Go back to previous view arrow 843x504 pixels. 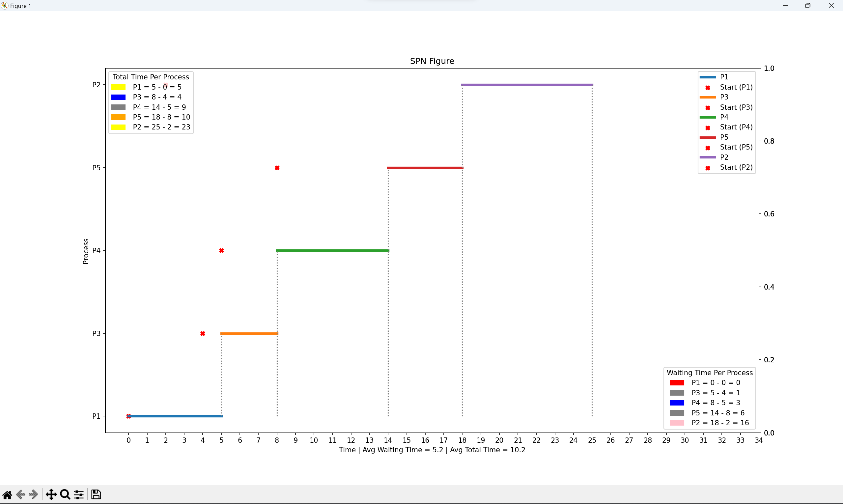[x=21, y=494]
